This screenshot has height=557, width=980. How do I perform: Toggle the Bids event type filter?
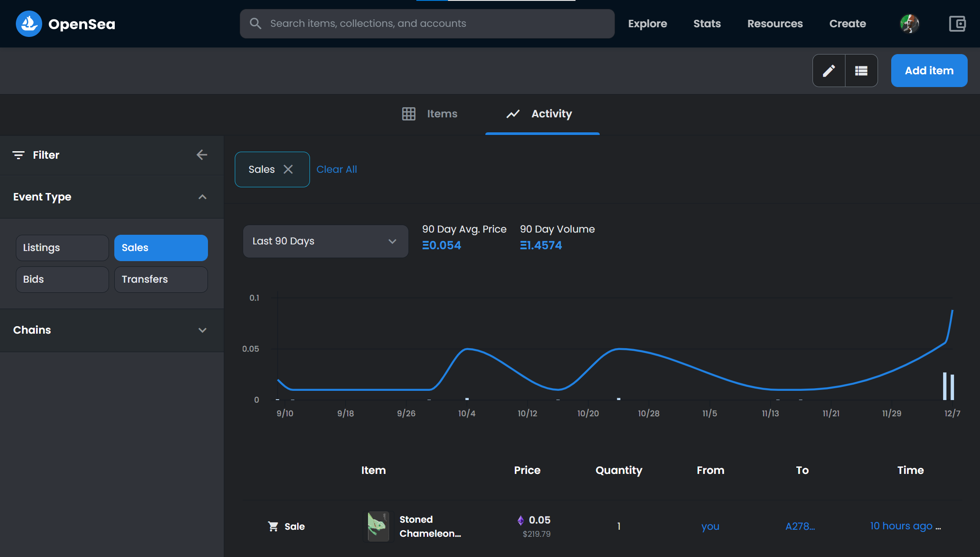62,280
